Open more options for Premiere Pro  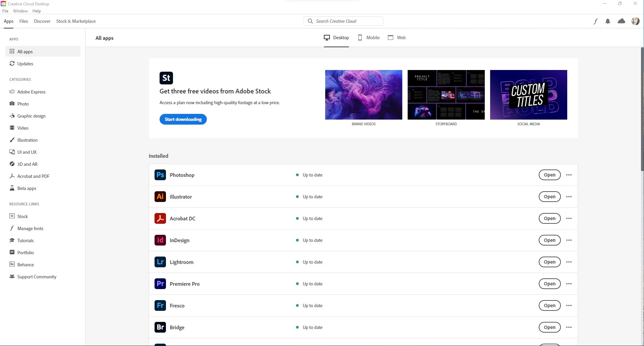pyautogui.click(x=569, y=284)
